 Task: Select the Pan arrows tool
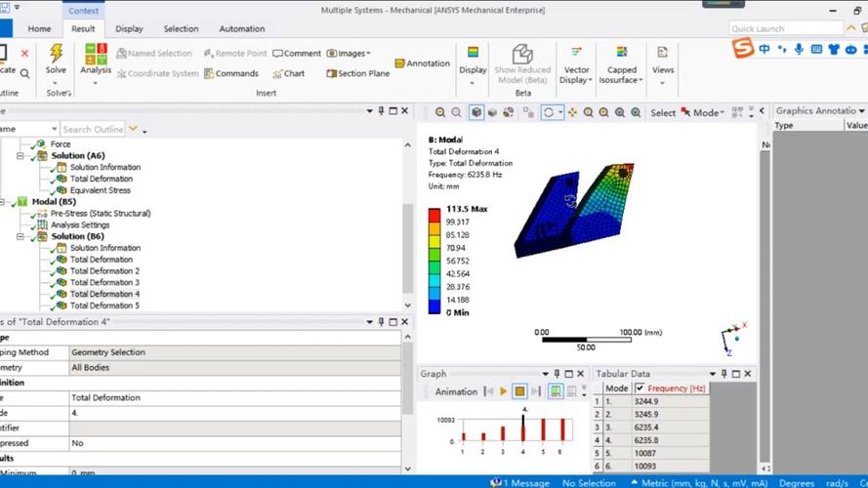click(572, 112)
